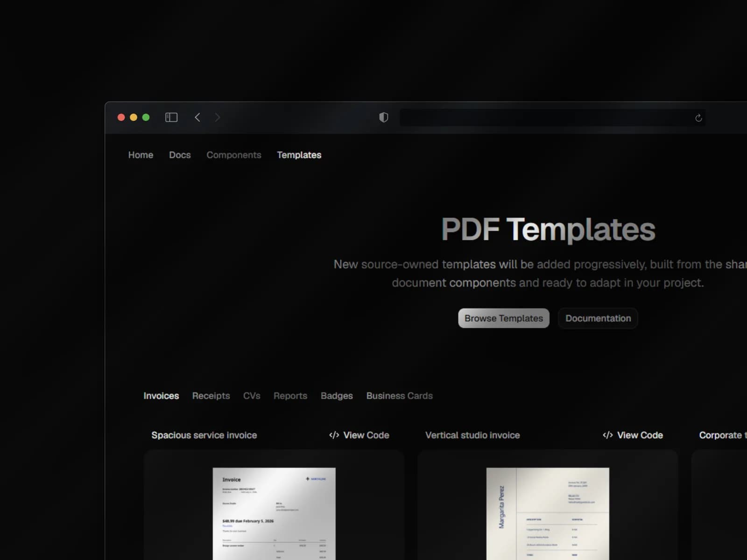747x560 pixels.
Task: Click the Spacious service invoice title
Action: (204, 435)
